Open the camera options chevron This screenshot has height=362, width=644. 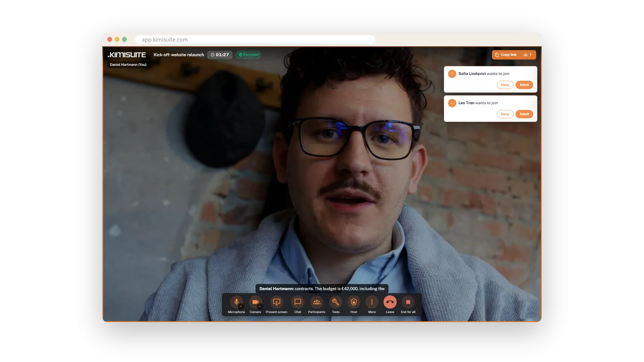pos(260,306)
